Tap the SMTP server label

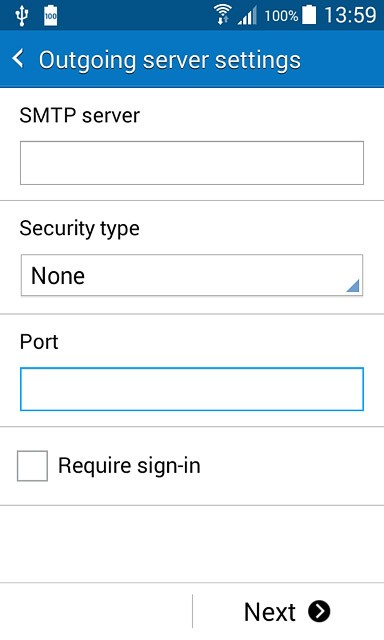[80, 116]
